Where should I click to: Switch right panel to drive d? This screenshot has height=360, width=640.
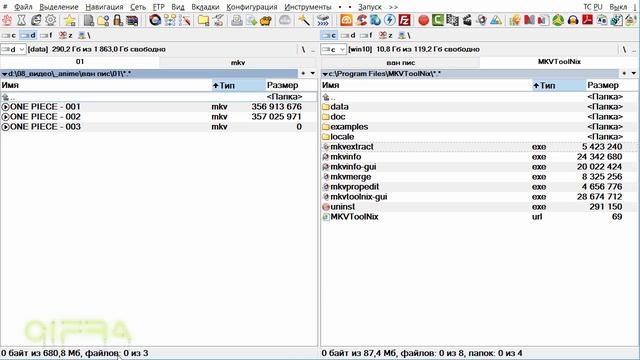[347, 36]
